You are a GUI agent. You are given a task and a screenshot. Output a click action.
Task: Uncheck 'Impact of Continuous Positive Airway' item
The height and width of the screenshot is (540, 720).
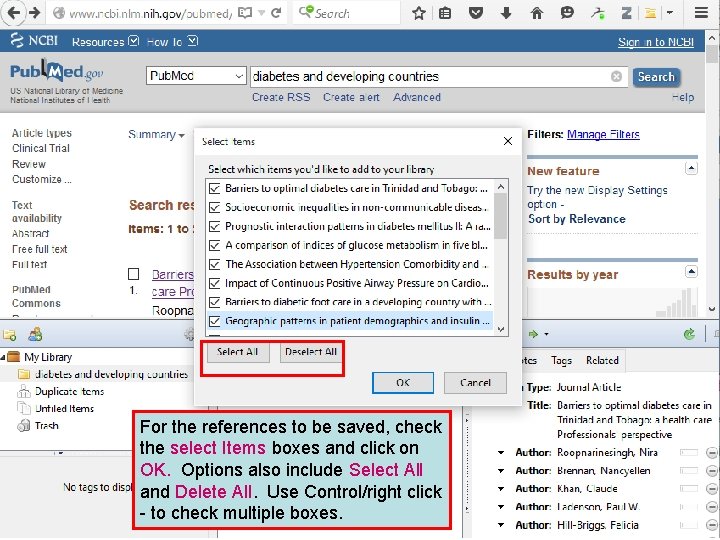[x=214, y=283]
